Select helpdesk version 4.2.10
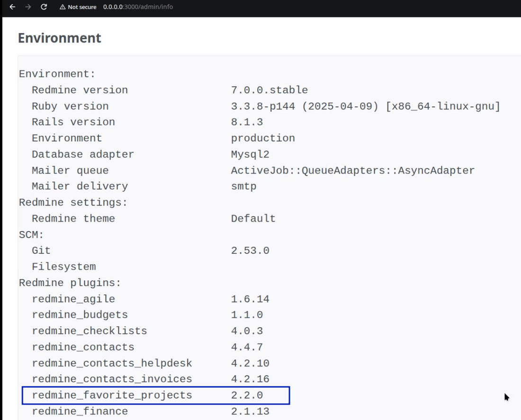This screenshot has height=420, width=521. point(250,363)
